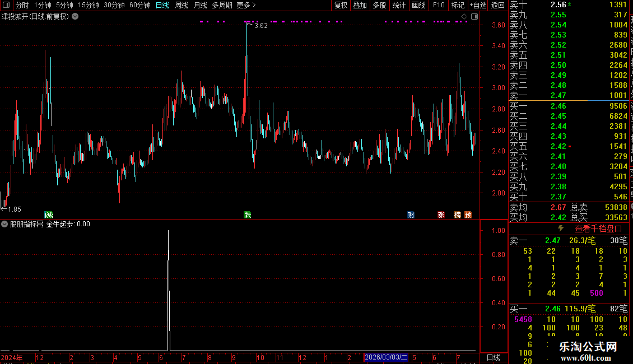Viewport: 633px width, 364px height.
Task: Select the 30分钟 period tab
Action: pos(114,5)
